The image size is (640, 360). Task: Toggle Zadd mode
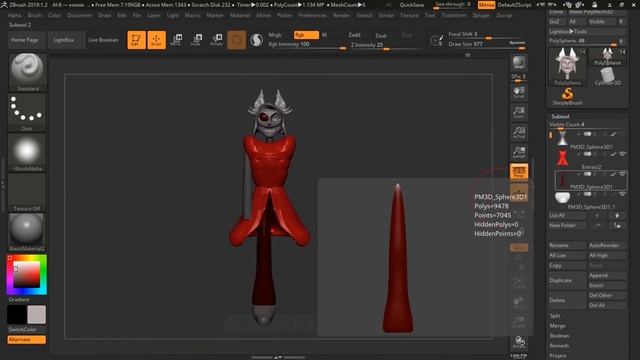(354, 35)
